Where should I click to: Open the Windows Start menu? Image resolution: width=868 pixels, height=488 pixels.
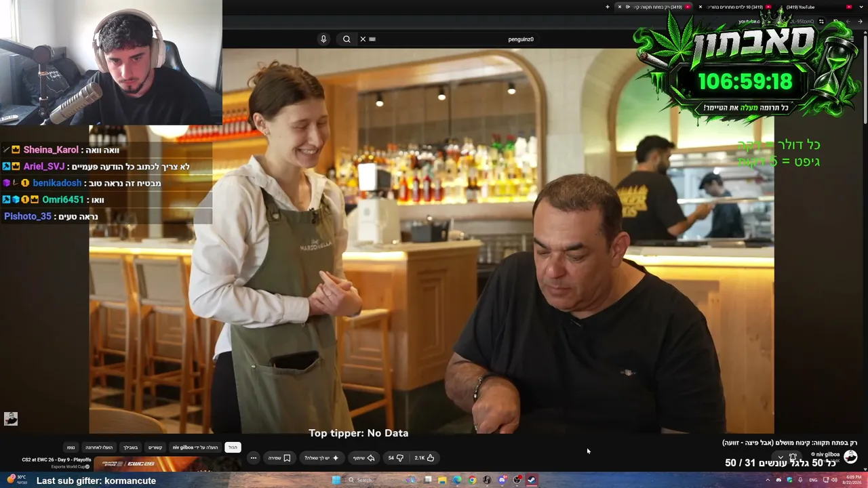(x=336, y=480)
